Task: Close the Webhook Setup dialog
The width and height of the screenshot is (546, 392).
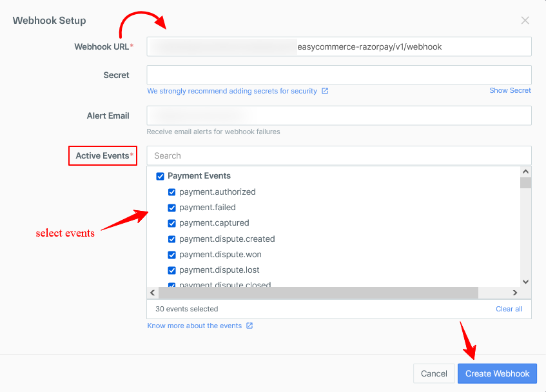Action: 525,21
